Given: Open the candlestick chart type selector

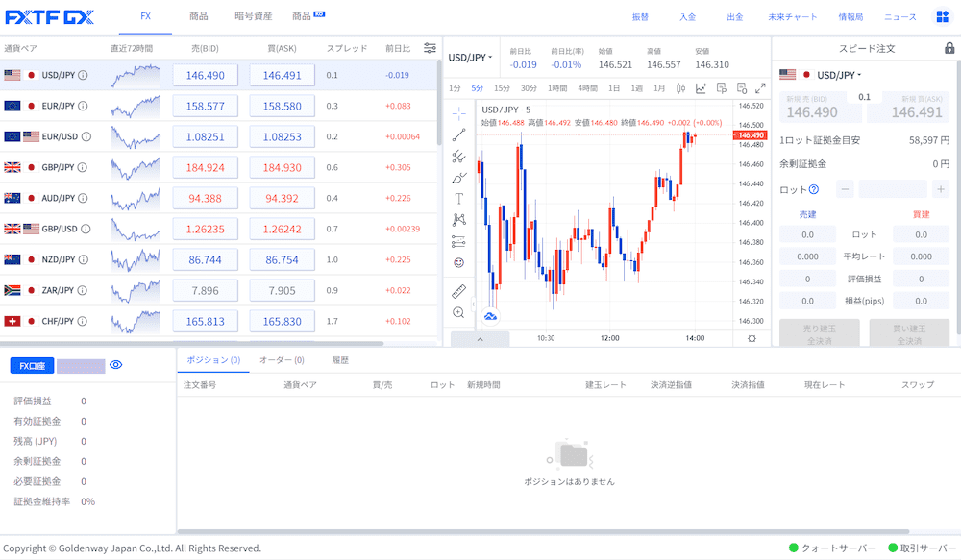Looking at the screenshot, I should [680, 88].
